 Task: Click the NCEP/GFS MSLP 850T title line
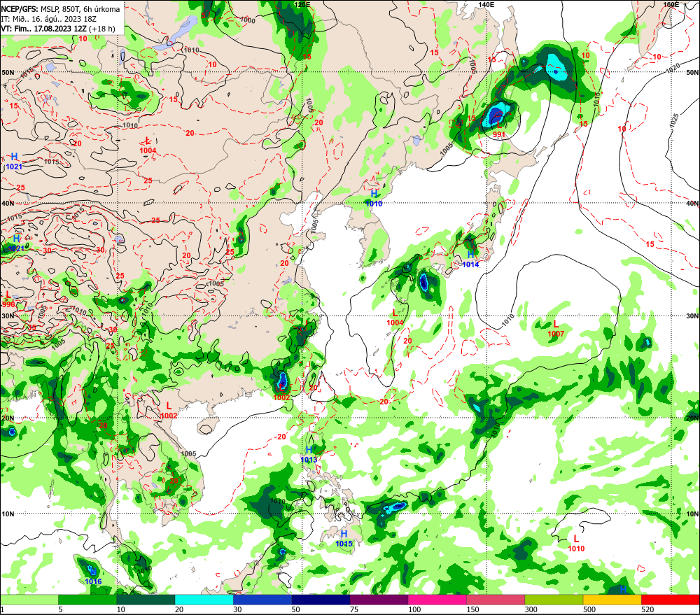(x=60, y=9)
